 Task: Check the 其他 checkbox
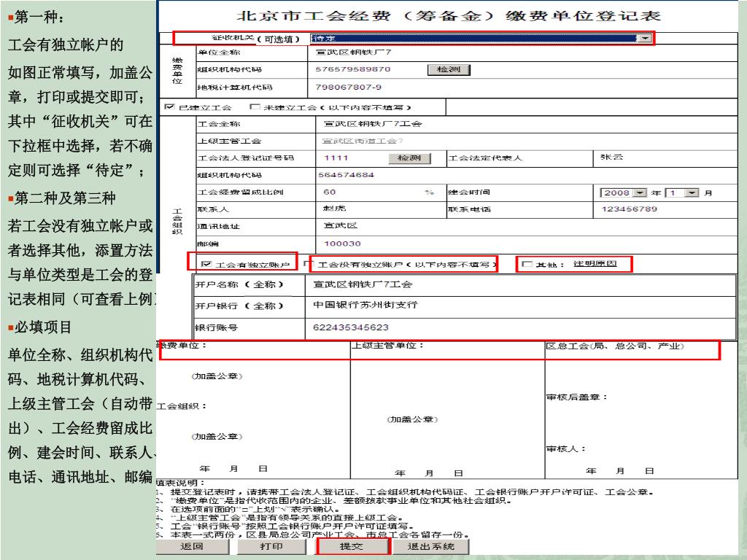point(527,264)
